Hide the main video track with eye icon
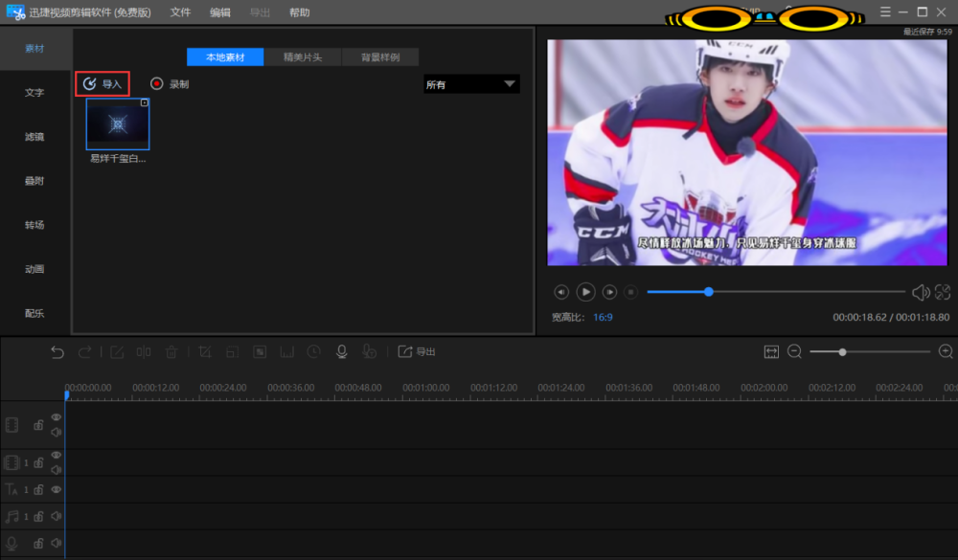Viewport: 958px width, 560px height. 57,417
